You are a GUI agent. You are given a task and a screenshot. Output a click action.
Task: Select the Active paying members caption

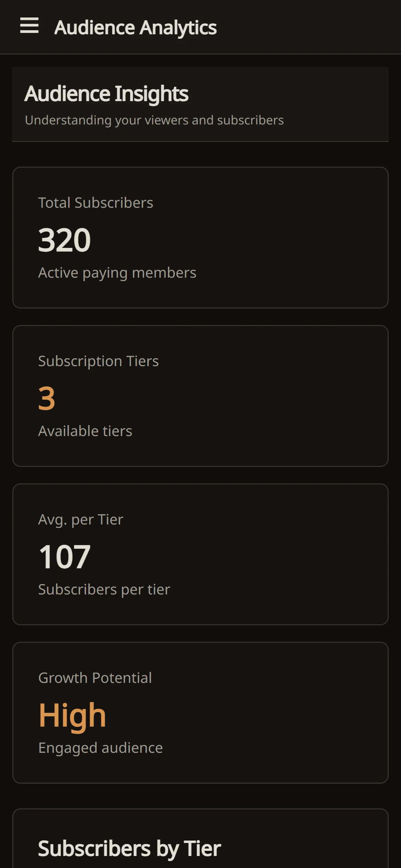click(x=117, y=273)
